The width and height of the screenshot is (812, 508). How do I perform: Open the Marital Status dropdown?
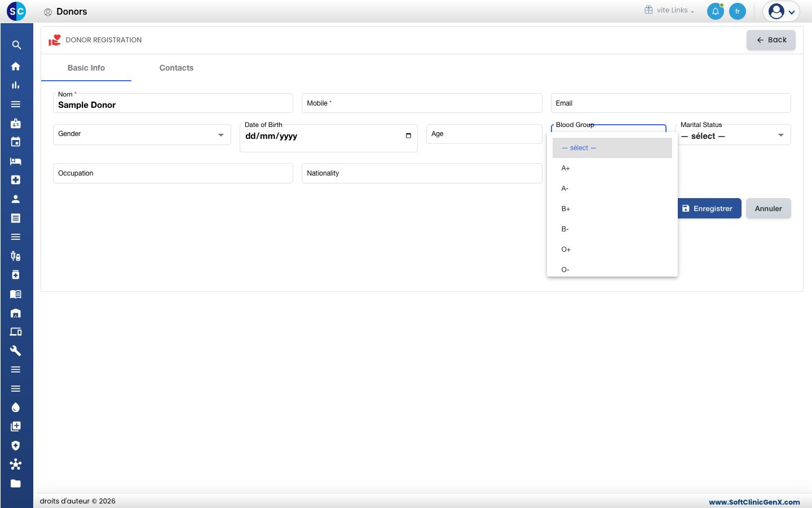(733, 135)
